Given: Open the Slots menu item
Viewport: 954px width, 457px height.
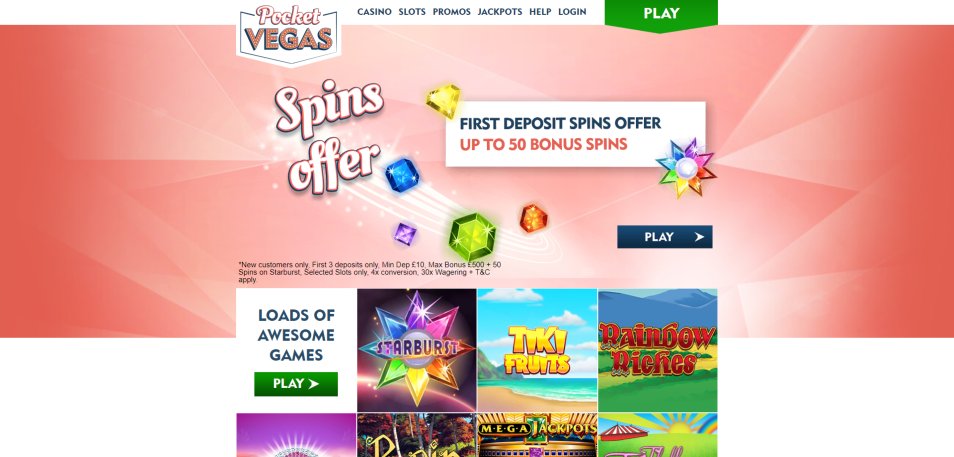Looking at the screenshot, I should (x=412, y=12).
